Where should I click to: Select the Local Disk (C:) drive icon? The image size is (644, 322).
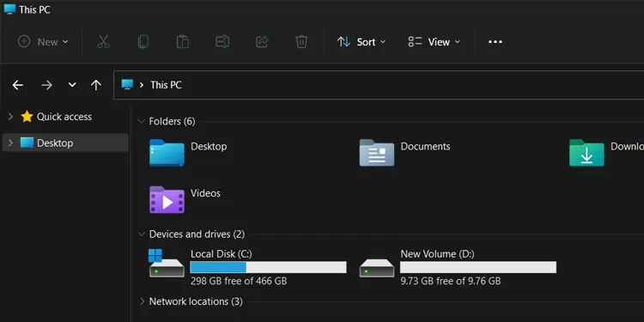pos(167,264)
